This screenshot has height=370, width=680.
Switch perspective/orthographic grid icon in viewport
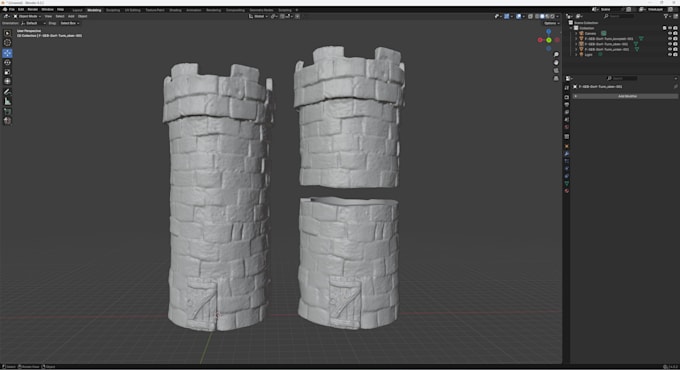[556, 78]
